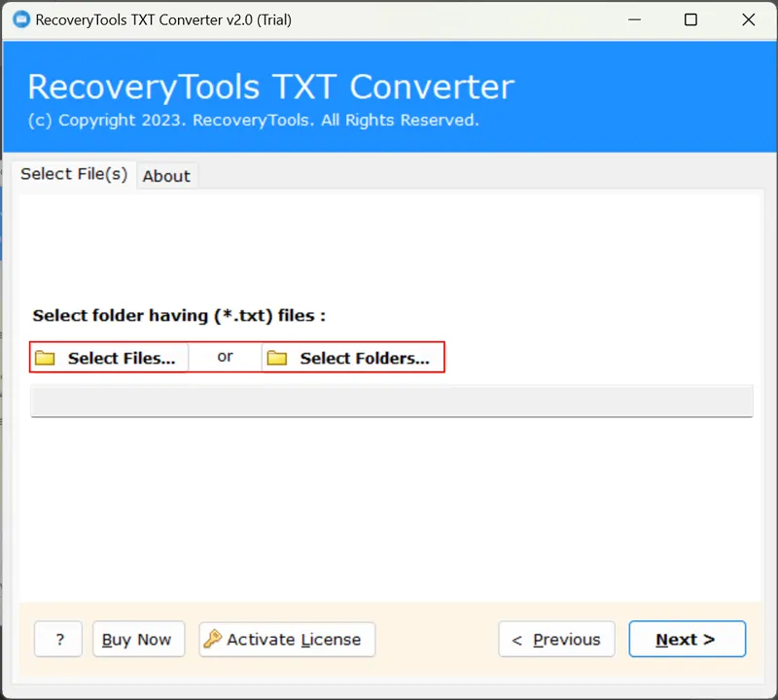
Task: Open help with the question mark button
Action: (58, 639)
